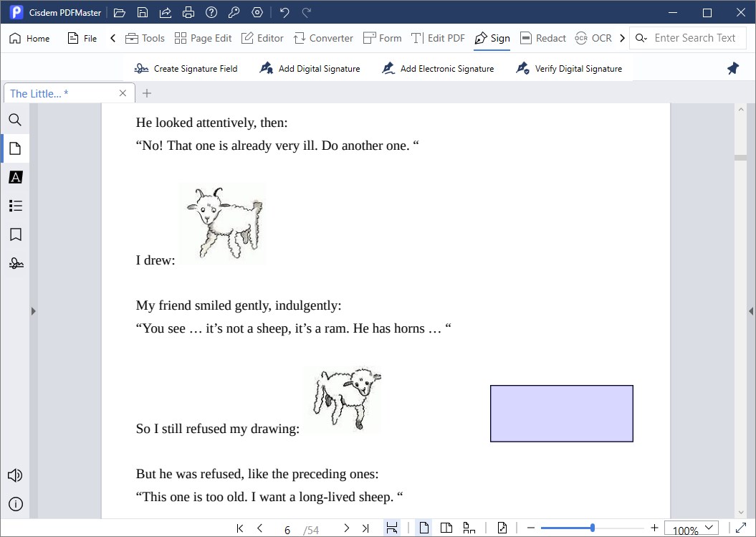Enter fullscreen mode with expand icon

741,528
